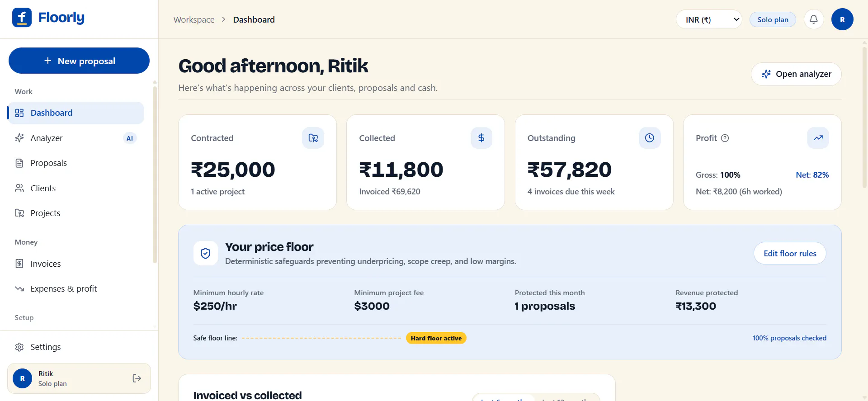
Task: Click the New proposal button
Action: tap(79, 61)
